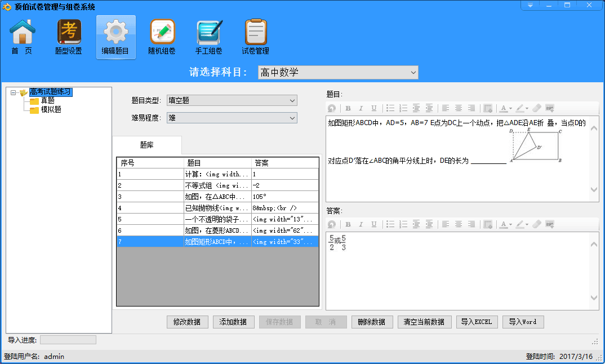Open the 首页 home icon

point(23,37)
